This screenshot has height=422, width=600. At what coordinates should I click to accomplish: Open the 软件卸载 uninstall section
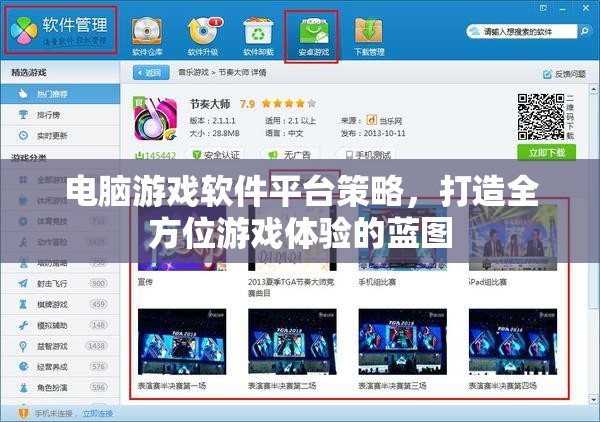click(258, 37)
